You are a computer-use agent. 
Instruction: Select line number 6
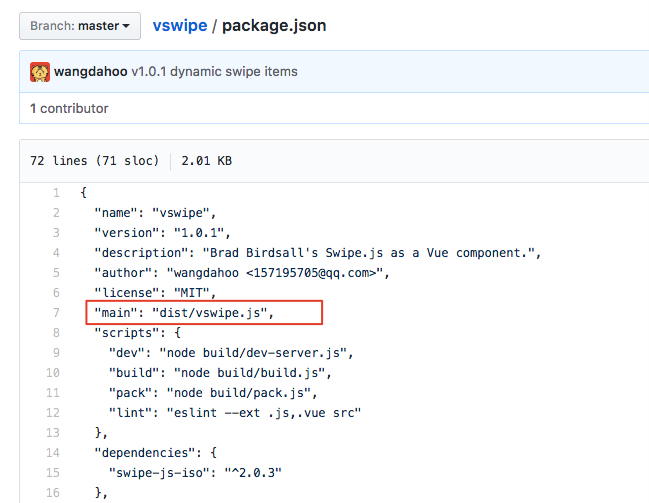click(x=56, y=293)
